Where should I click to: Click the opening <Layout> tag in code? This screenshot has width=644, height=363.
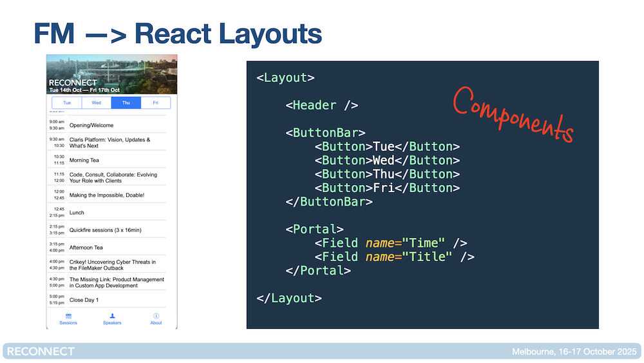pyautogui.click(x=285, y=78)
